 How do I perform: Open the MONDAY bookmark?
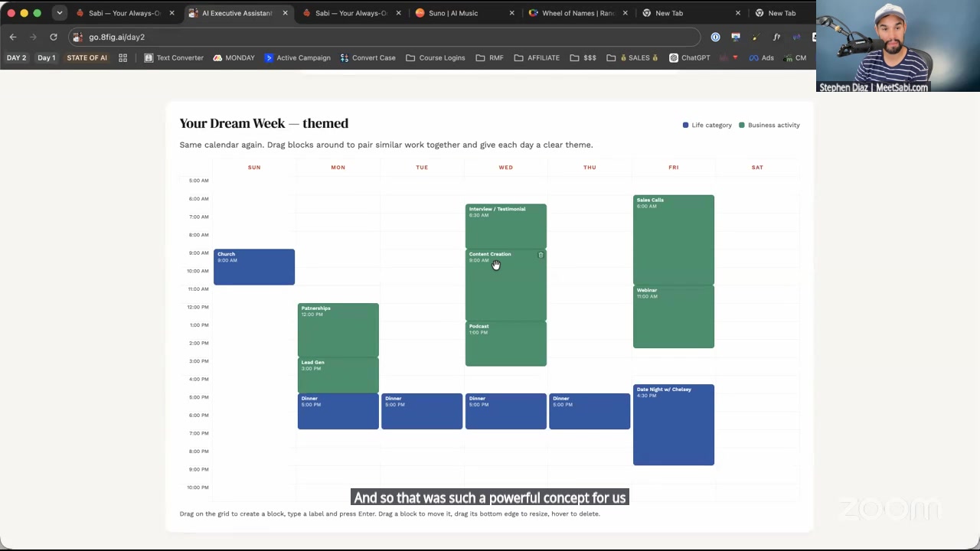(234, 57)
